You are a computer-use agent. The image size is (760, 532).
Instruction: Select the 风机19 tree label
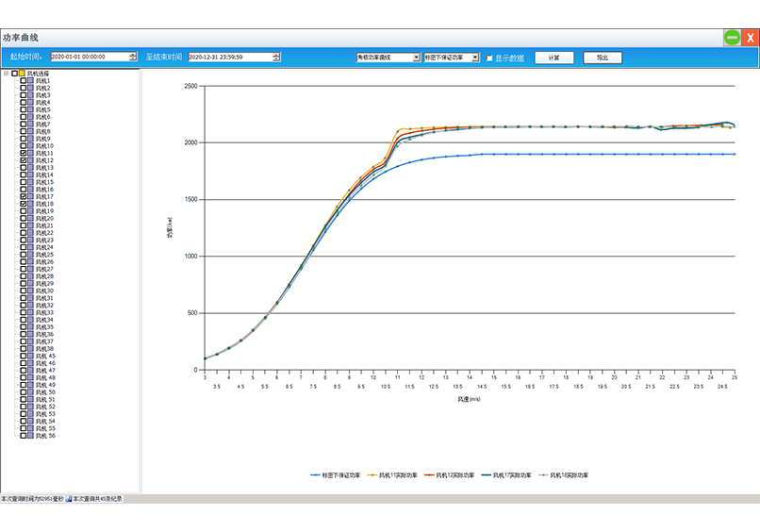pyautogui.click(x=44, y=211)
